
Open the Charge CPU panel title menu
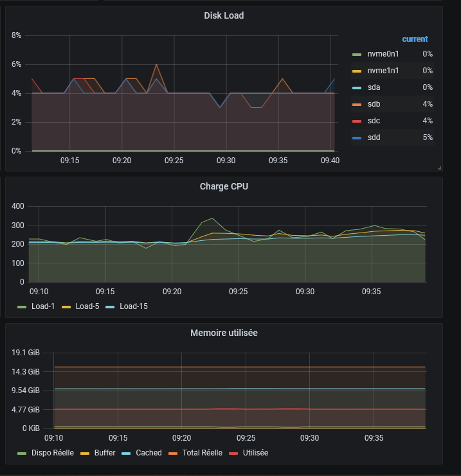click(x=224, y=186)
